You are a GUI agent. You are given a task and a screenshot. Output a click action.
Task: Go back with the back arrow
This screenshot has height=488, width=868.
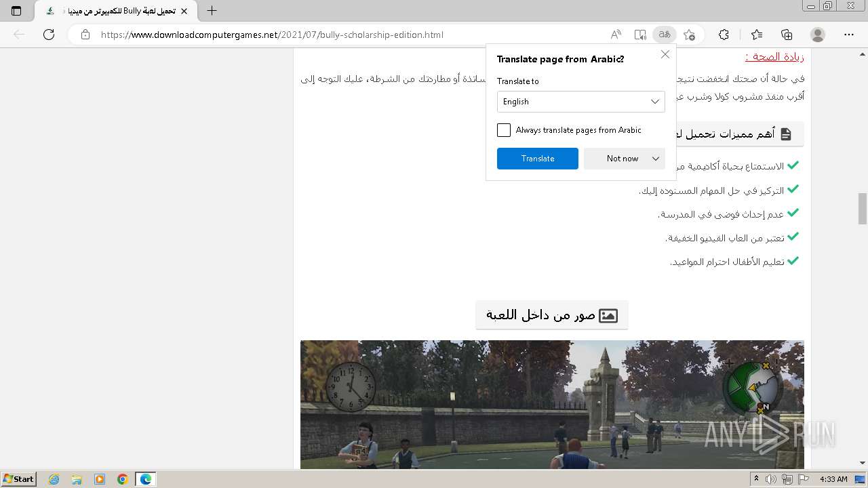(19, 35)
